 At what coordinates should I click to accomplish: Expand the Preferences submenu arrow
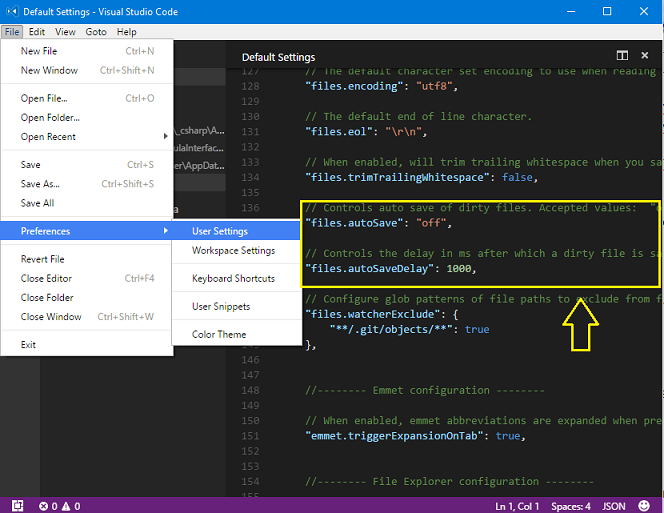(165, 231)
